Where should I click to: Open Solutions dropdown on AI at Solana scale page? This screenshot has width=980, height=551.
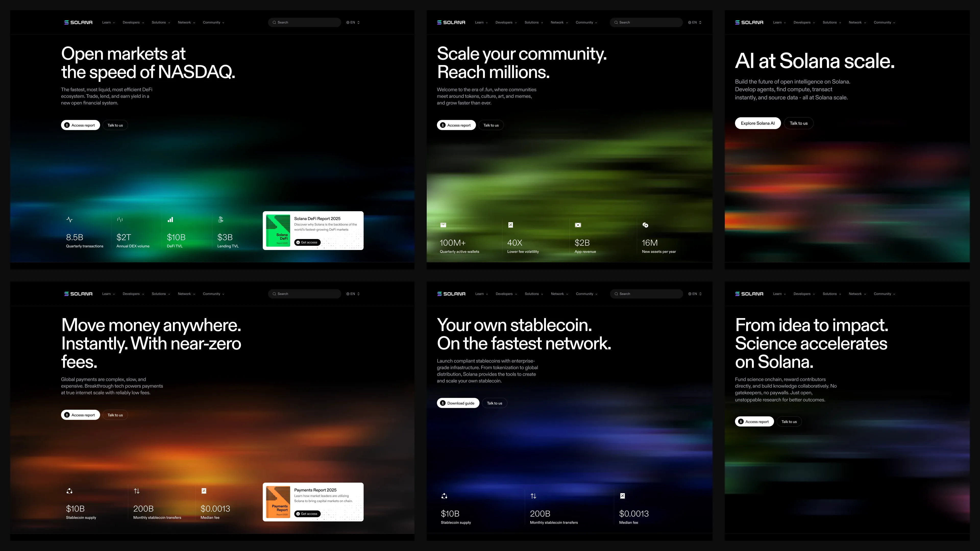pyautogui.click(x=832, y=22)
